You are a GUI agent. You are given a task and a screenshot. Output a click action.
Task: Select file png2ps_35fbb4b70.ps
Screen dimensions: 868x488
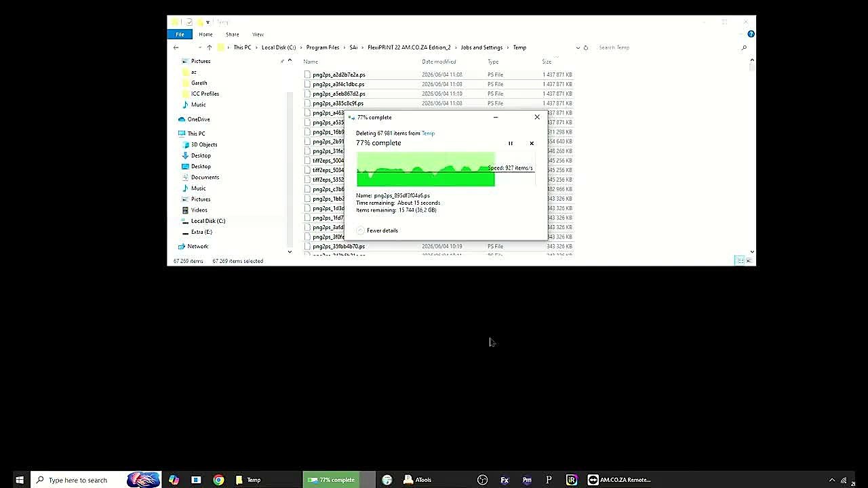[x=338, y=247]
